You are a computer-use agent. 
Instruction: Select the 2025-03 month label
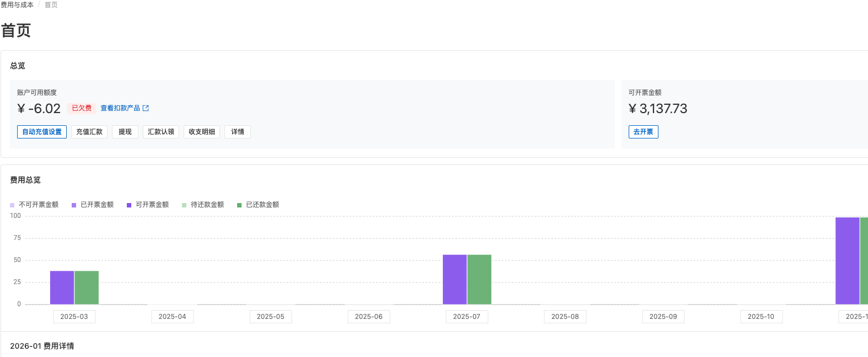coord(74,317)
